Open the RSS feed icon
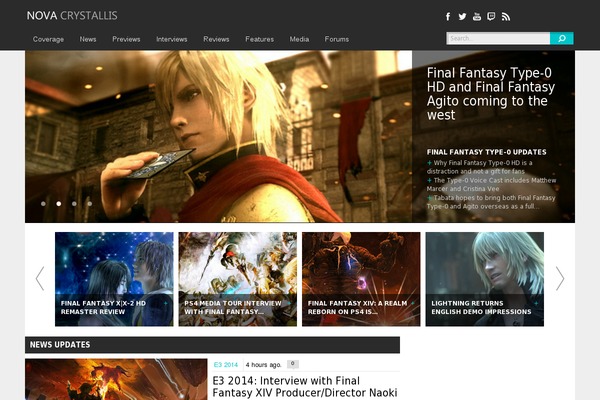This screenshot has width=600, height=400. 506,16
